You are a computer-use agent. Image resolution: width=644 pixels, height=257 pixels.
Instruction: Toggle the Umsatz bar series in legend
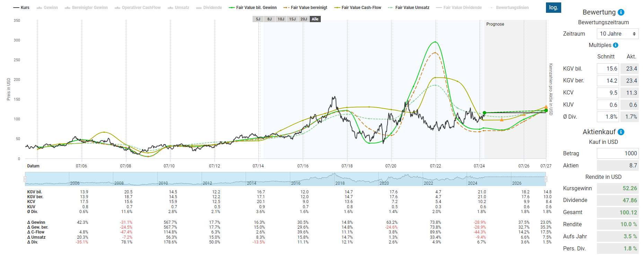tap(170, 8)
